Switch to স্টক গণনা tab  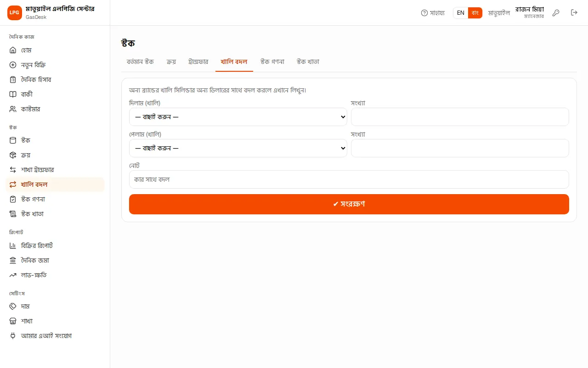click(x=272, y=62)
